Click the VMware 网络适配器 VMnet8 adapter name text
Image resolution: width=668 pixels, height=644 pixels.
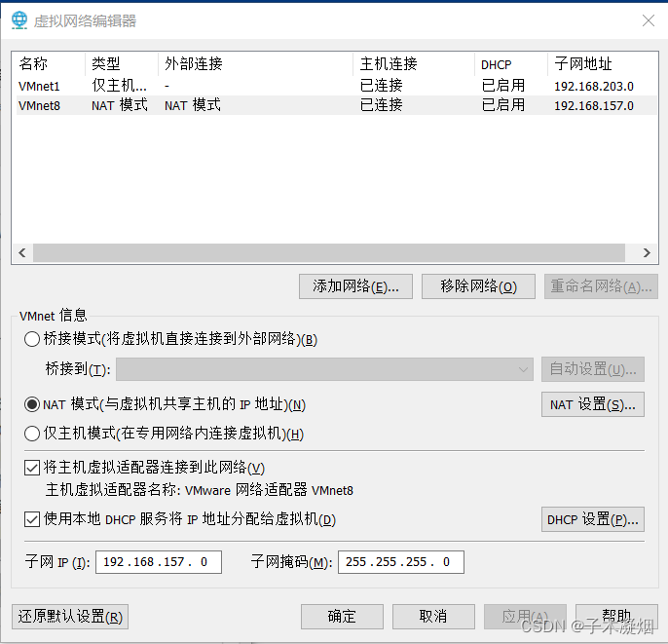[269, 490]
